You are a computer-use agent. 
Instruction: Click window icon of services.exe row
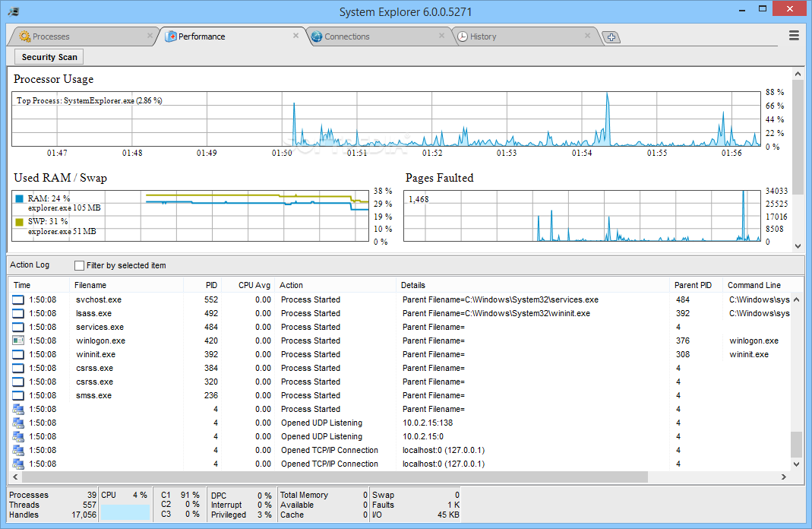pyautogui.click(x=18, y=327)
